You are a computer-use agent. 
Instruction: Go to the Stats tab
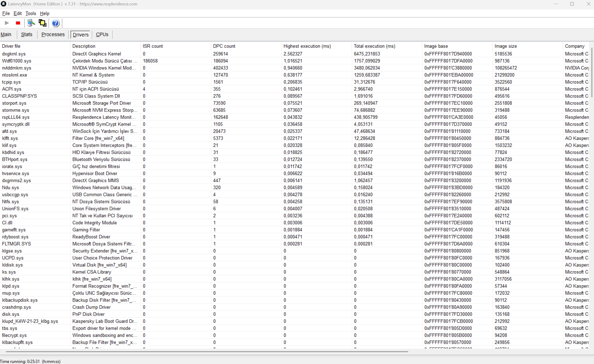[27, 34]
